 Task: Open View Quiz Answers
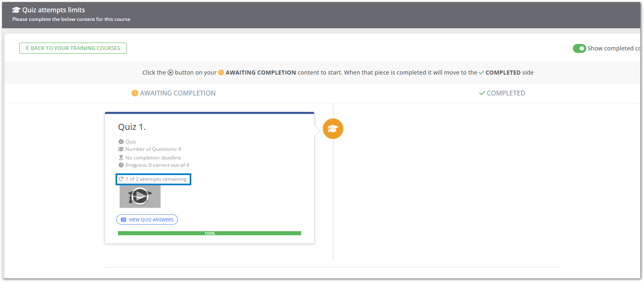point(147,220)
